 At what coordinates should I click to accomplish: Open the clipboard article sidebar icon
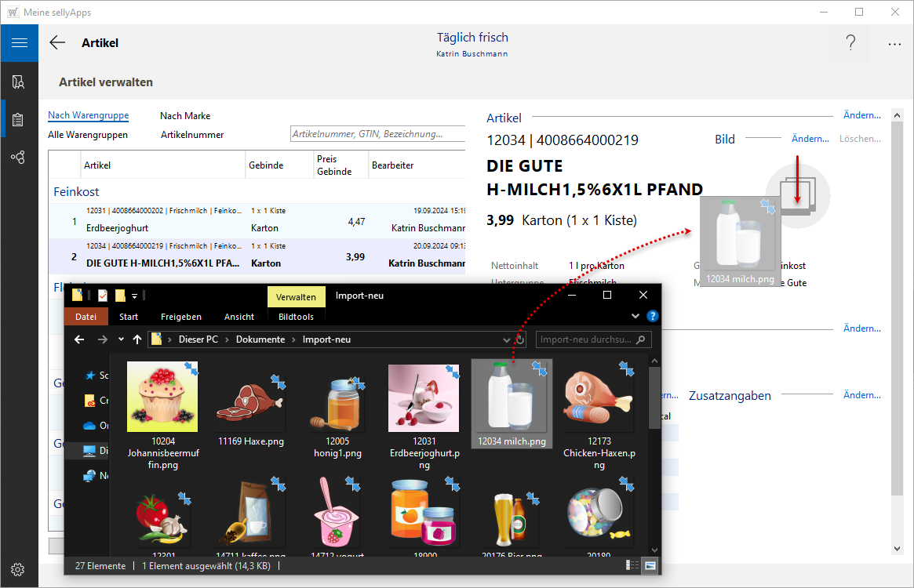tap(19, 120)
